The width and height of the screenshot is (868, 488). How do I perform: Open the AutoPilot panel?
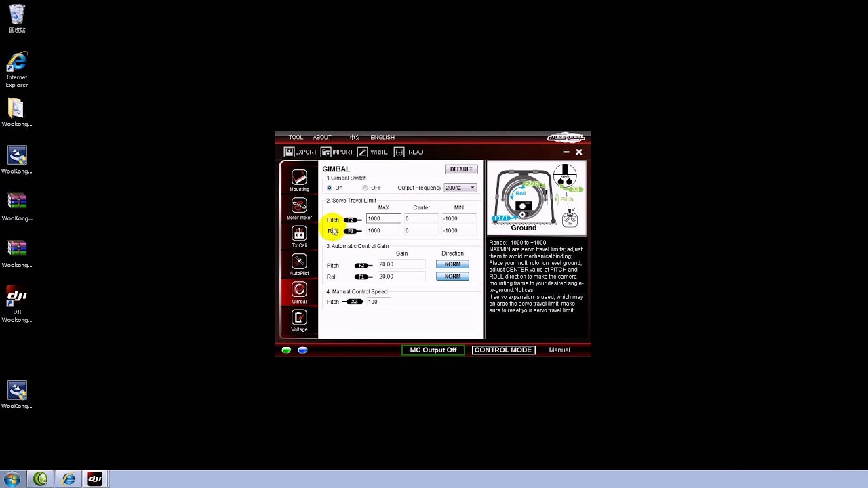click(x=299, y=264)
